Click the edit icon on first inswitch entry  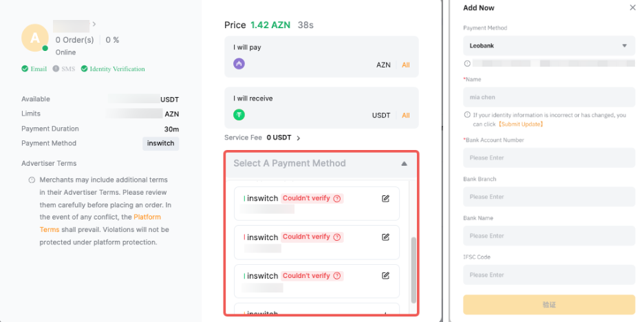pos(385,198)
